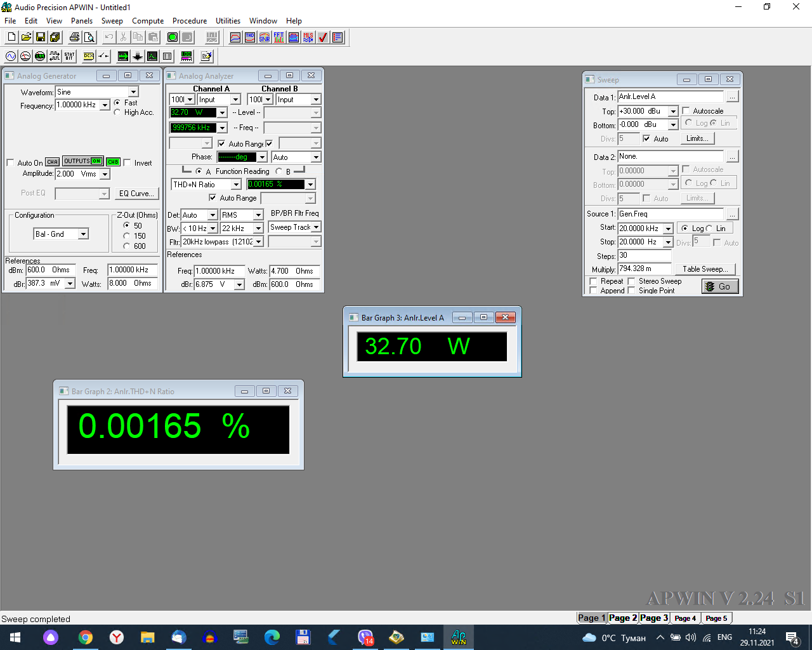Open the Panels menu
Image resolution: width=812 pixels, height=650 pixels.
pyautogui.click(x=82, y=21)
